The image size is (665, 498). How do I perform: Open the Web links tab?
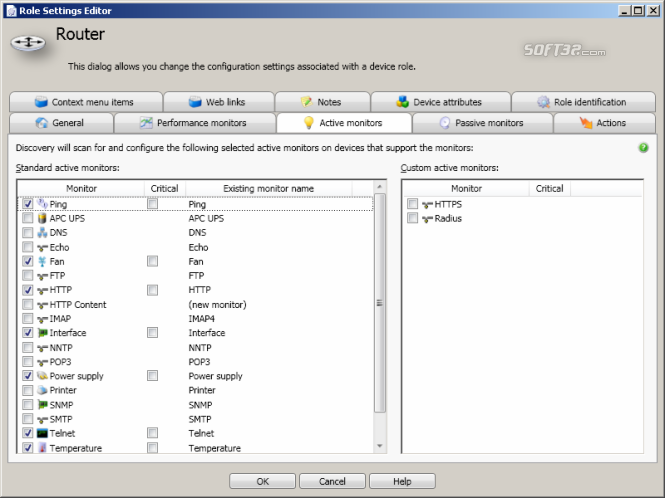[x=219, y=102]
